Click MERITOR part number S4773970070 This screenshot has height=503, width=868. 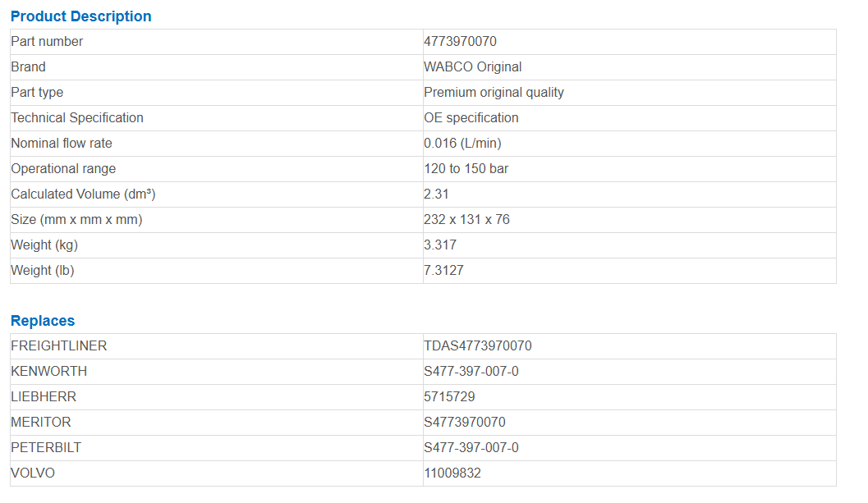click(x=465, y=423)
